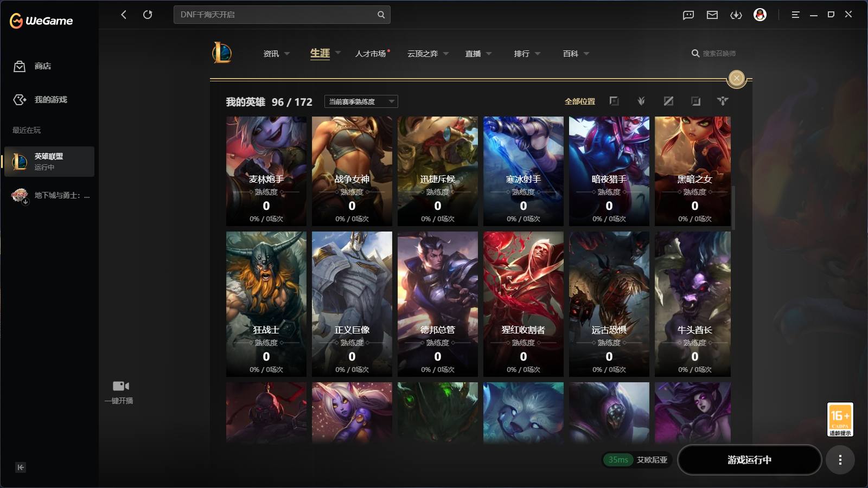Open the mail inbox icon
Viewport: 868px width, 488px height.
point(712,15)
